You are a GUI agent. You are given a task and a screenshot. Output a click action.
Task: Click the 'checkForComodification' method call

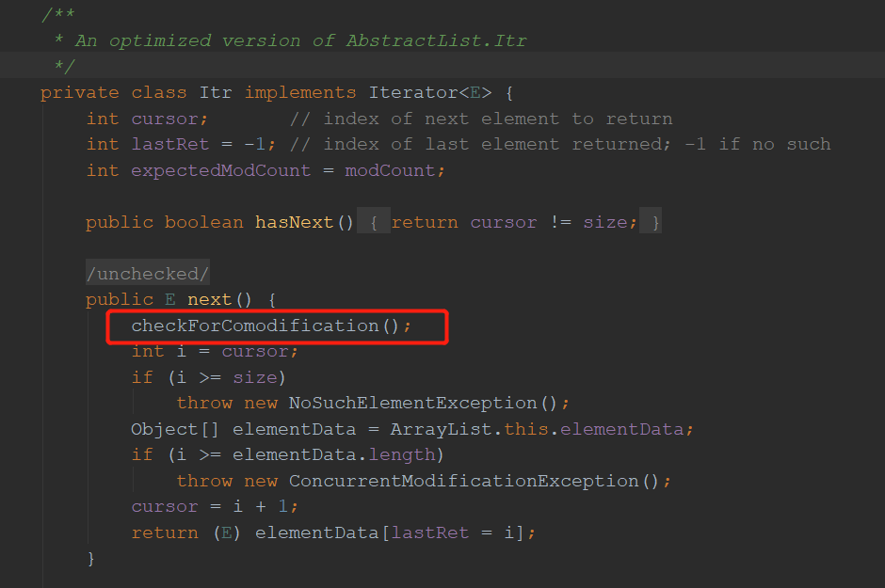pos(255,326)
